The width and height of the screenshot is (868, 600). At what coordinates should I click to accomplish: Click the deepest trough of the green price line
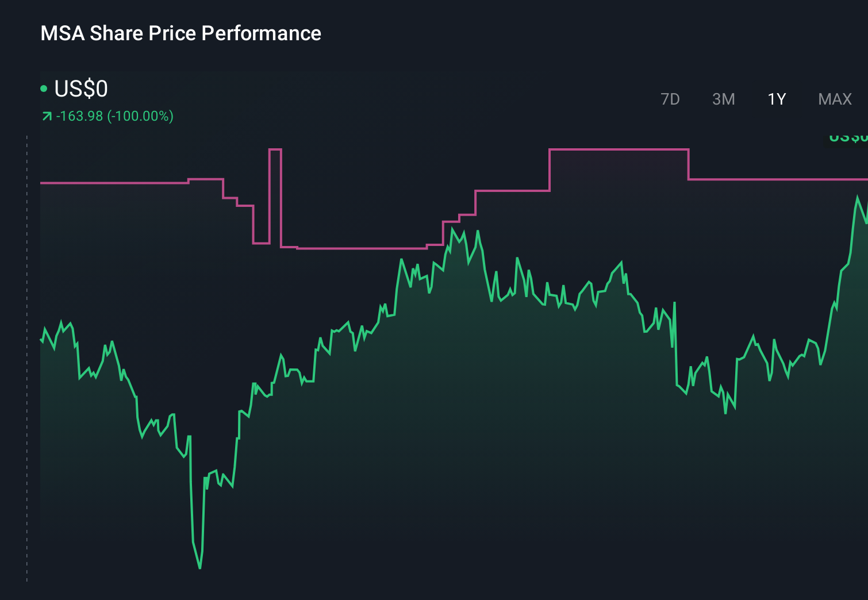(x=199, y=568)
